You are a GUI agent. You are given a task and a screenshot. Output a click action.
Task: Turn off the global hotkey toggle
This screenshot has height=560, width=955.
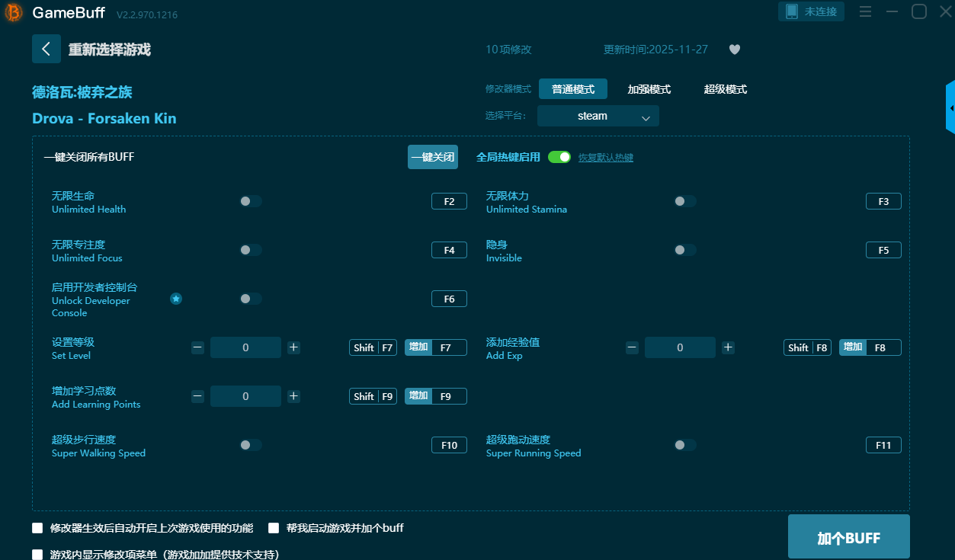click(x=559, y=157)
